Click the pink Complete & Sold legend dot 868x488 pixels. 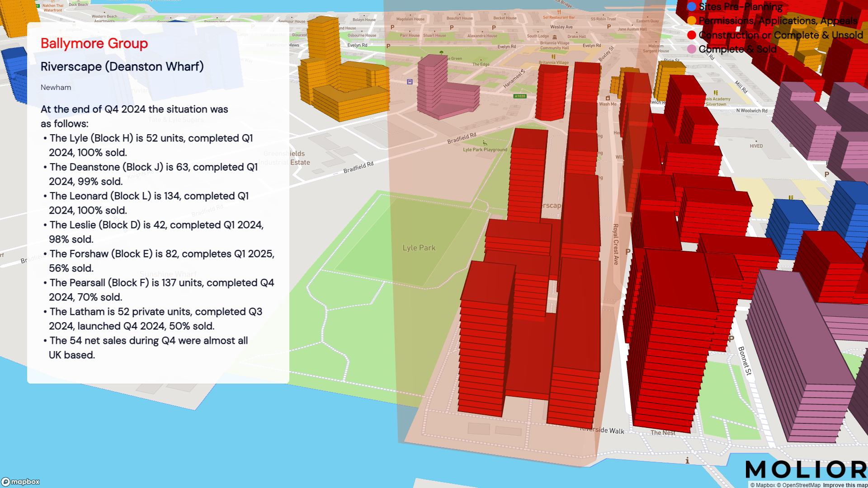coord(692,49)
